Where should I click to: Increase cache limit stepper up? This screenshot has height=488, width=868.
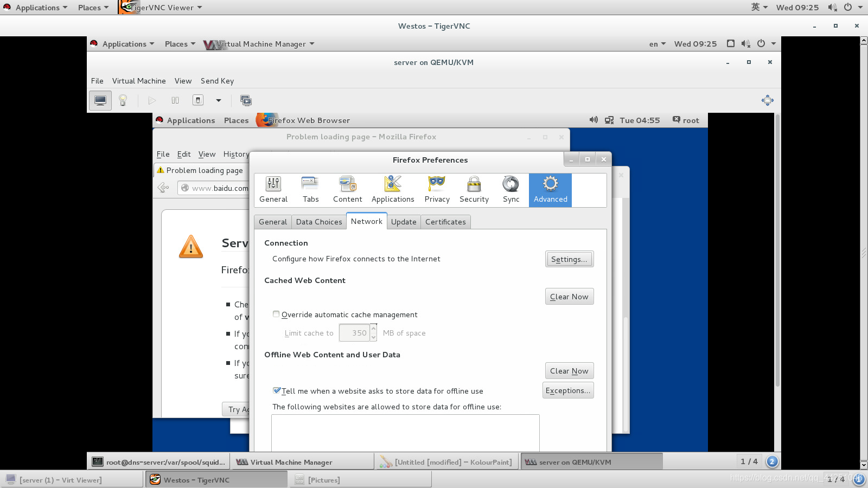(373, 328)
